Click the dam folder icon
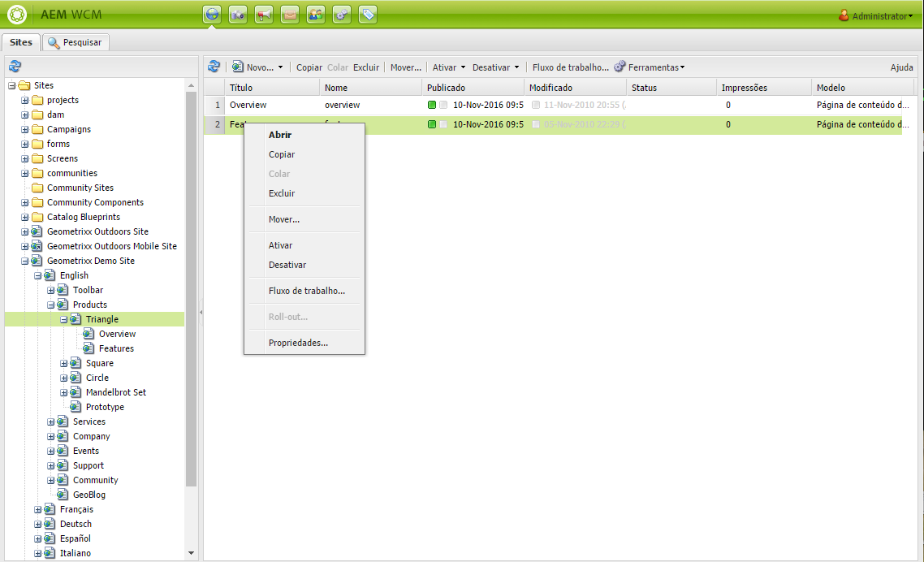The height and width of the screenshot is (562, 924). pyautogui.click(x=37, y=115)
